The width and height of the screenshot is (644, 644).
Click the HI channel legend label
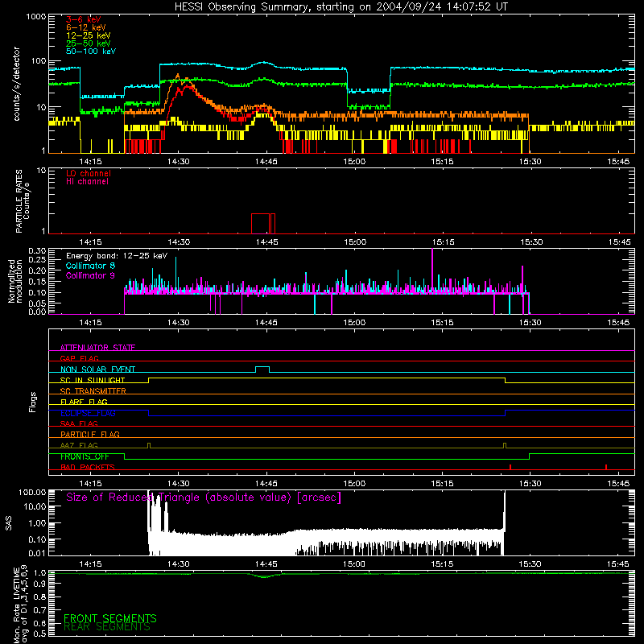click(87, 181)
